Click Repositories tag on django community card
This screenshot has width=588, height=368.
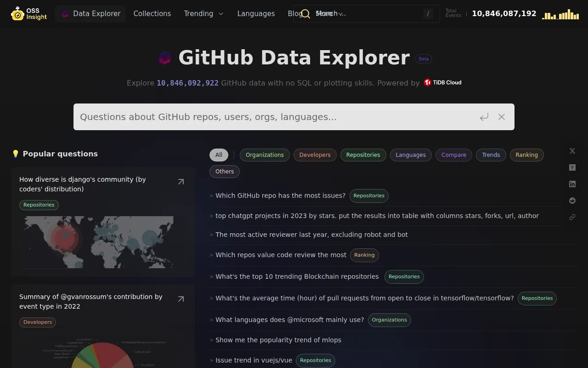point(39,205)
